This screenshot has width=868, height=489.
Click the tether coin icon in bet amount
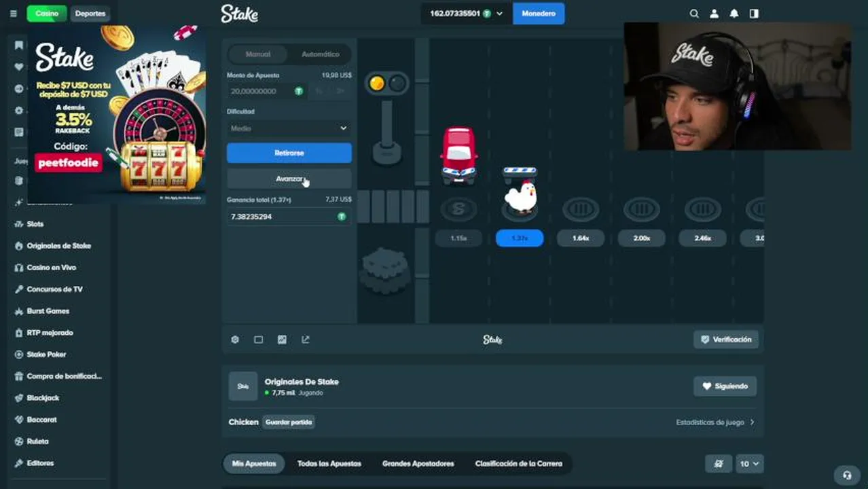click(299, 91)
